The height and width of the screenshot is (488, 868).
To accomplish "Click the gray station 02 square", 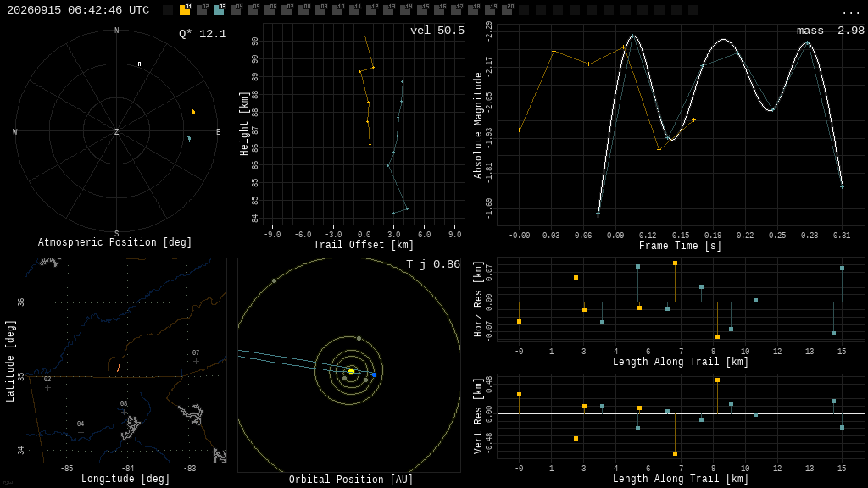I will coord(202,9).
